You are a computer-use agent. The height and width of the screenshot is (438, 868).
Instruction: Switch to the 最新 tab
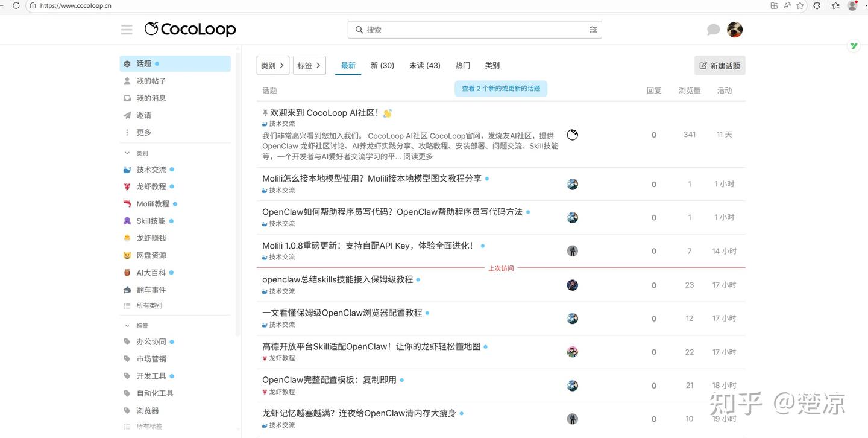point(348,65)
